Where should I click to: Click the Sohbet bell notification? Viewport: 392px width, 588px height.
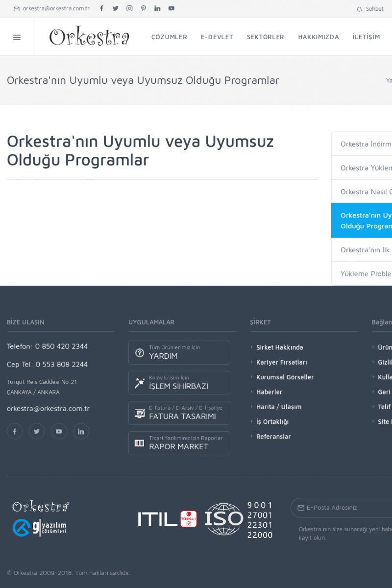click(x=370, y=9)
